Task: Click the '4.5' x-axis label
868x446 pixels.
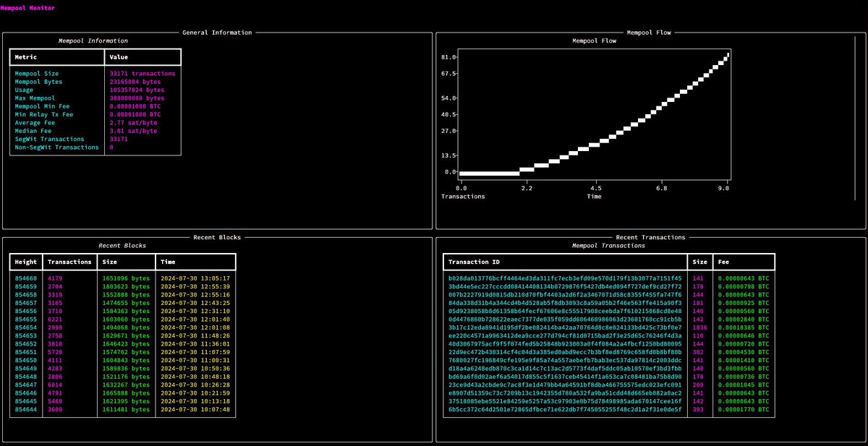Action: point(595,188)
